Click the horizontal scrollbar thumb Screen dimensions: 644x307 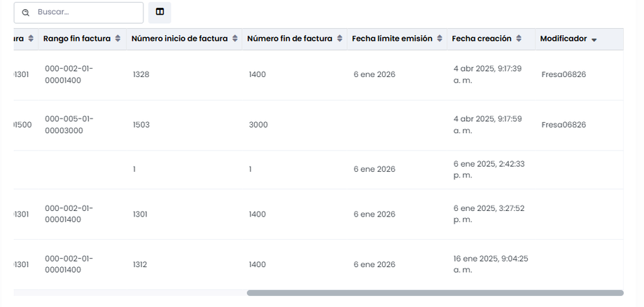tap(434, 293)
